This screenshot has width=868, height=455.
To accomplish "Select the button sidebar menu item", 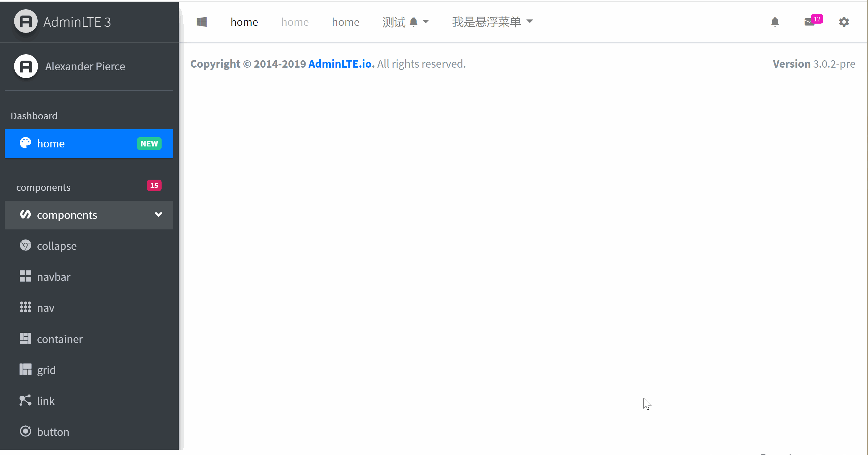I will 53,432.
